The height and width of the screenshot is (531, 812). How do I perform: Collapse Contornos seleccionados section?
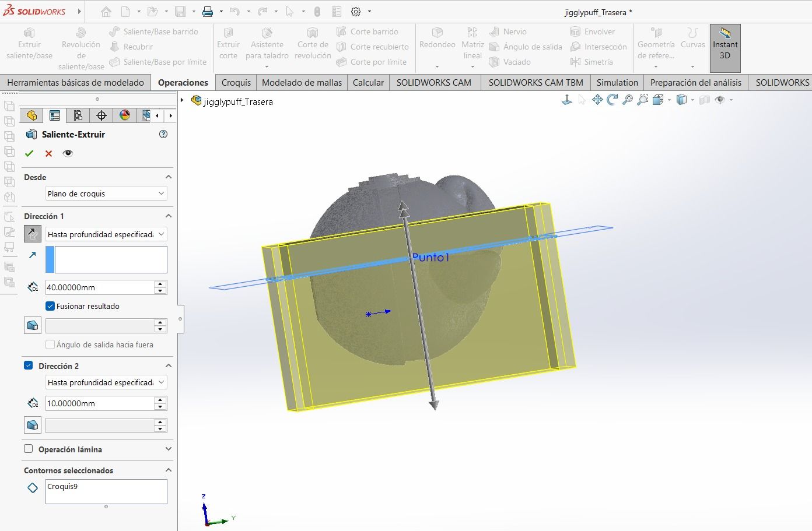169,470
